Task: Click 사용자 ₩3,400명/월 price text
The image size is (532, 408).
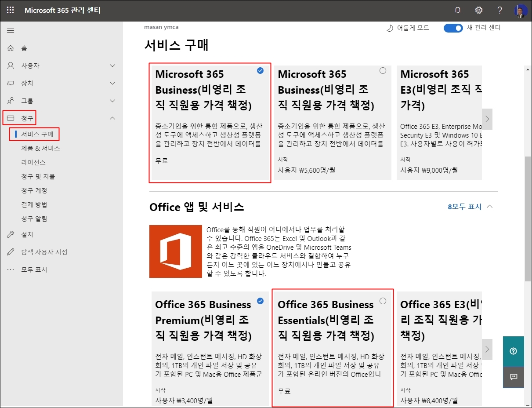Action: click(x=185, y=400)
